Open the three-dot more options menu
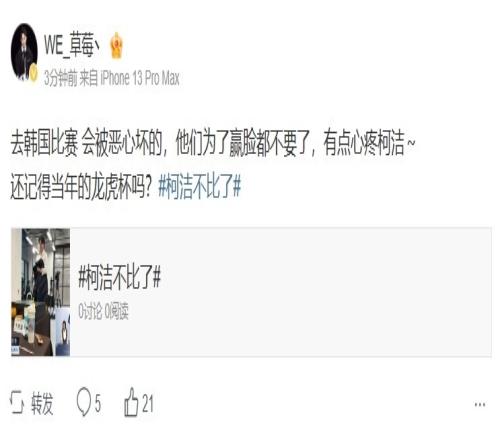The height and width of the screenshot is (440, 500). pos(480,404)
